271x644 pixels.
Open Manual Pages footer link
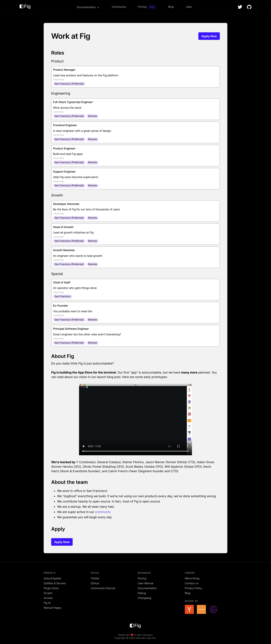52,608
